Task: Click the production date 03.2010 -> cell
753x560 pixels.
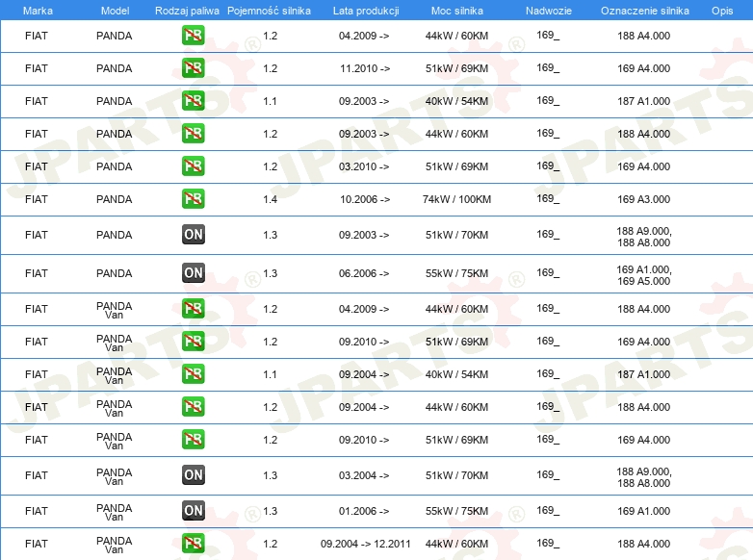Action: coord(364,166)
